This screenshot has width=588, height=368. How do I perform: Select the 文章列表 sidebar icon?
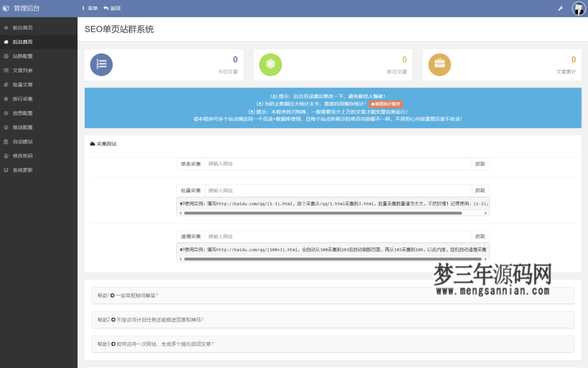point(6,70)
